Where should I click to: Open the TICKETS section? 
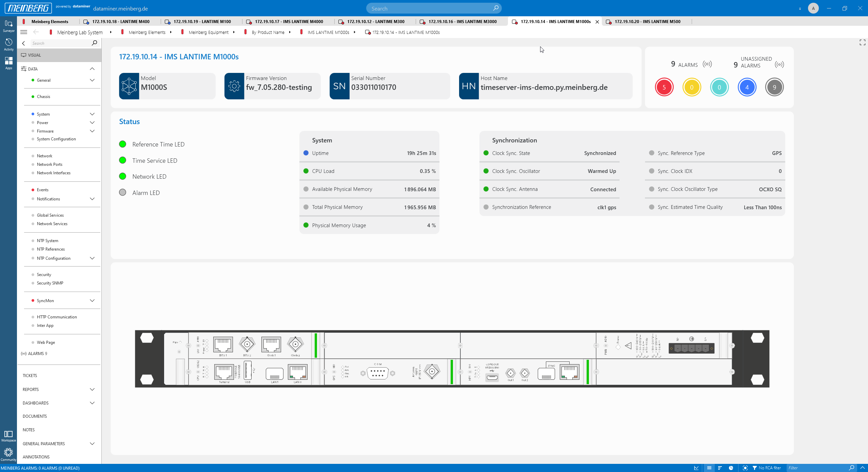(30, 376)
